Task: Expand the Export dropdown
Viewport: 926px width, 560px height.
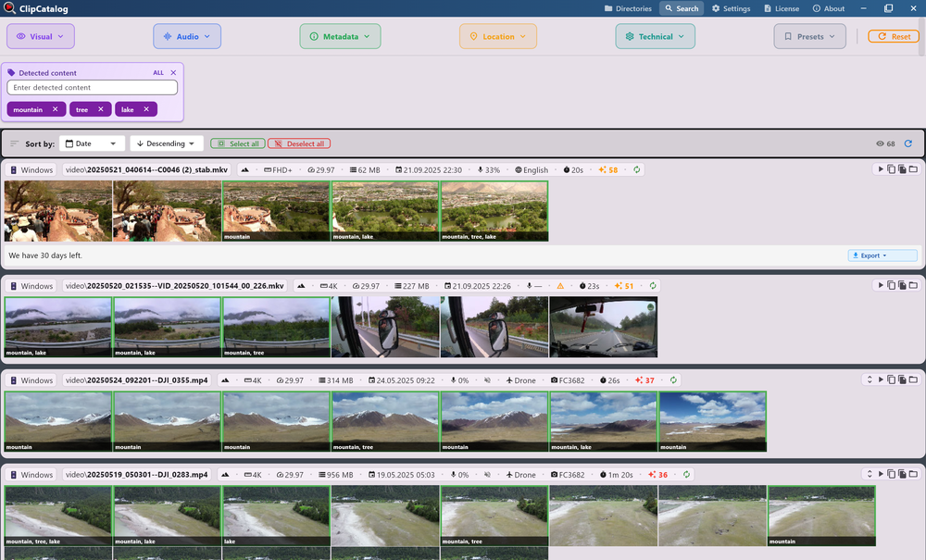Action: tap(882, 255)
